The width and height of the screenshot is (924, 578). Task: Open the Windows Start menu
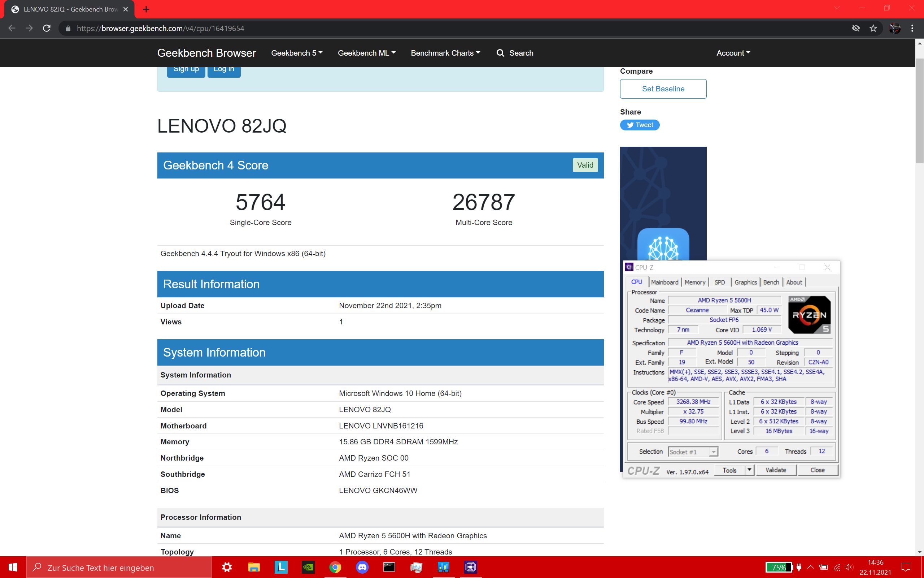coord(13,567)
